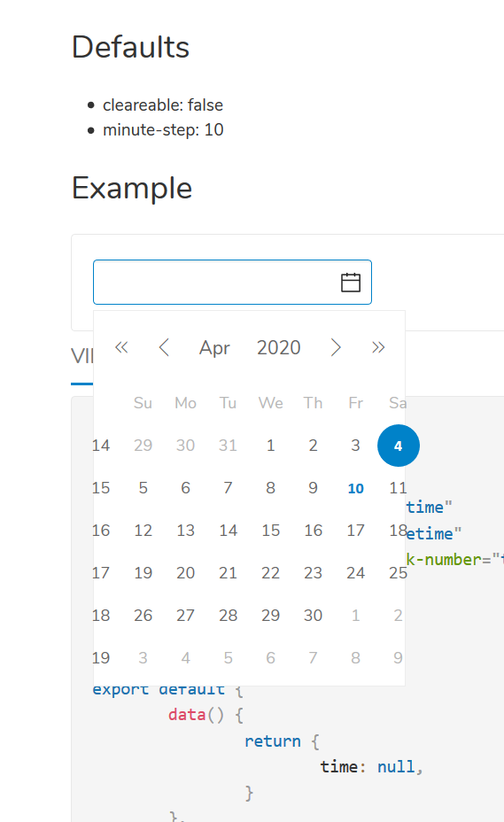Click week number 16 row label
The height and width of the screenshot is (822, 504).
point(101,531)
